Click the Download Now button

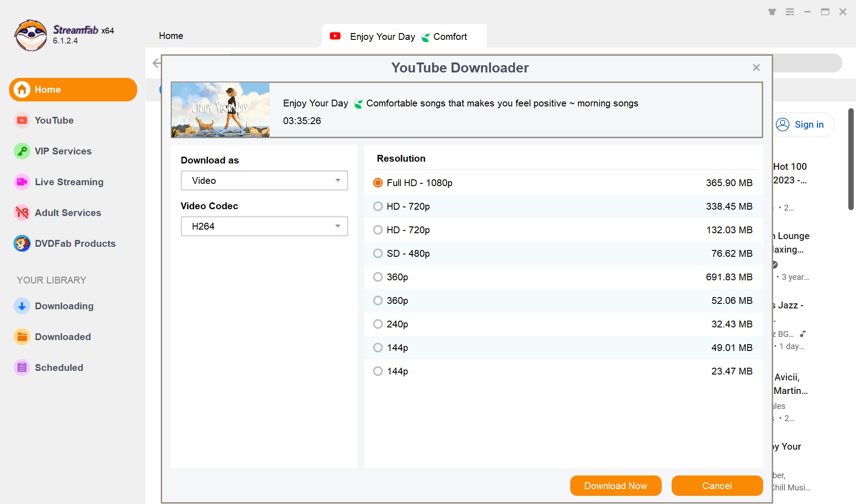pyautogui.click(x=616, y=486)
